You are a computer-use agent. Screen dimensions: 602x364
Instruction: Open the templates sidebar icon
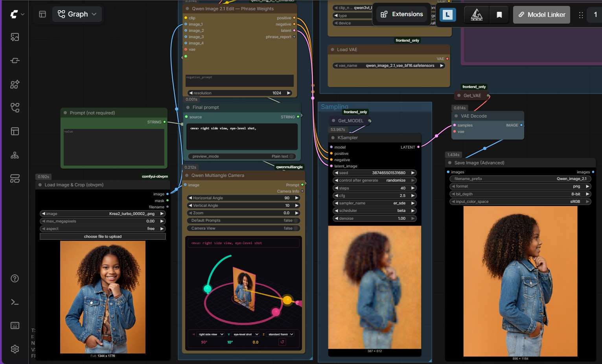point(15,131)
